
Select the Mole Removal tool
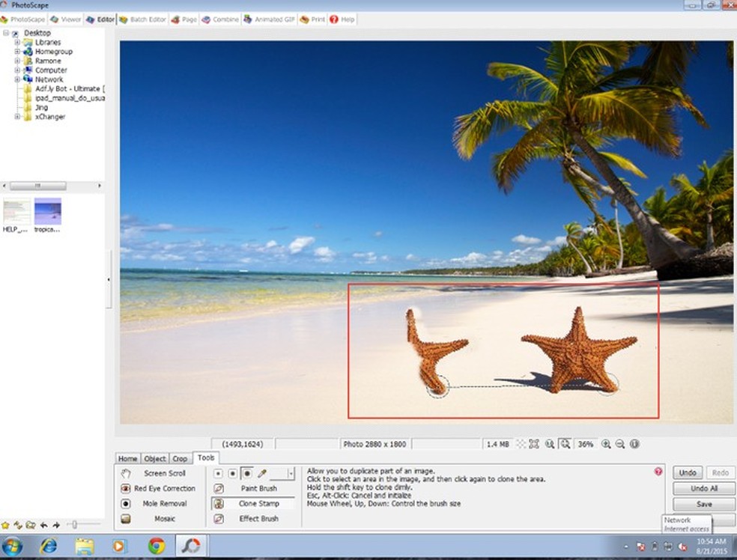pyautogui.click(x=164, y=504)
